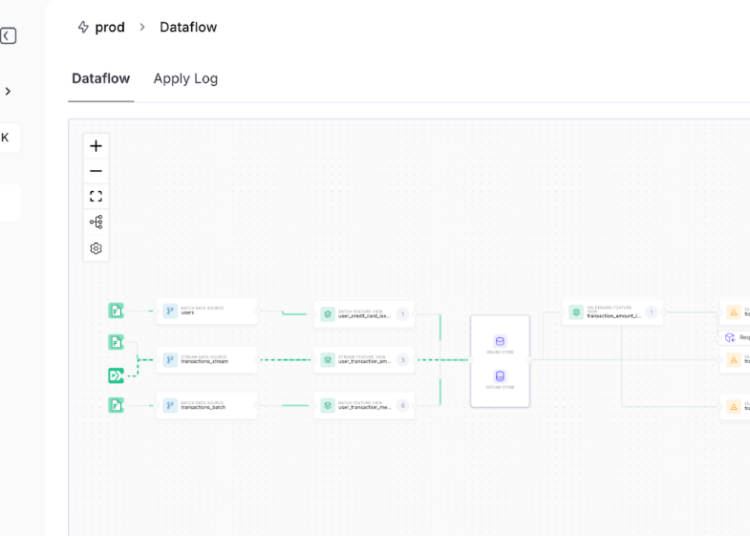This screenshot has width=750, height=536.
Task: Click the file icon feeding the users source
Action: (116, 311)
